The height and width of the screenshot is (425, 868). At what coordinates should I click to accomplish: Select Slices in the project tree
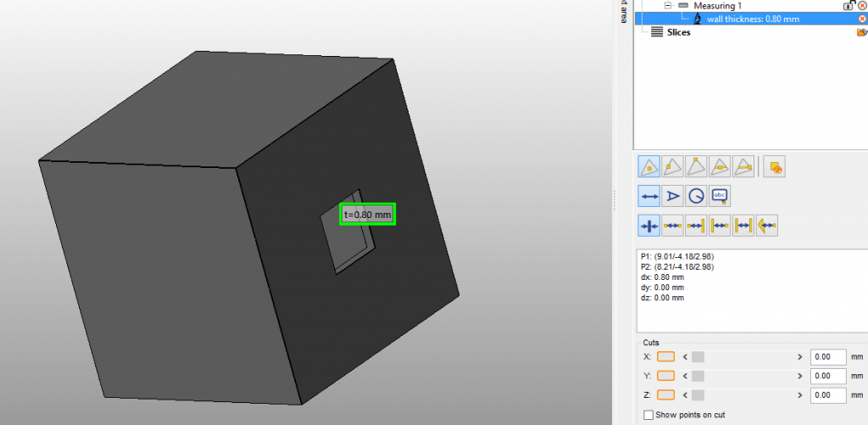coord(679,32)
